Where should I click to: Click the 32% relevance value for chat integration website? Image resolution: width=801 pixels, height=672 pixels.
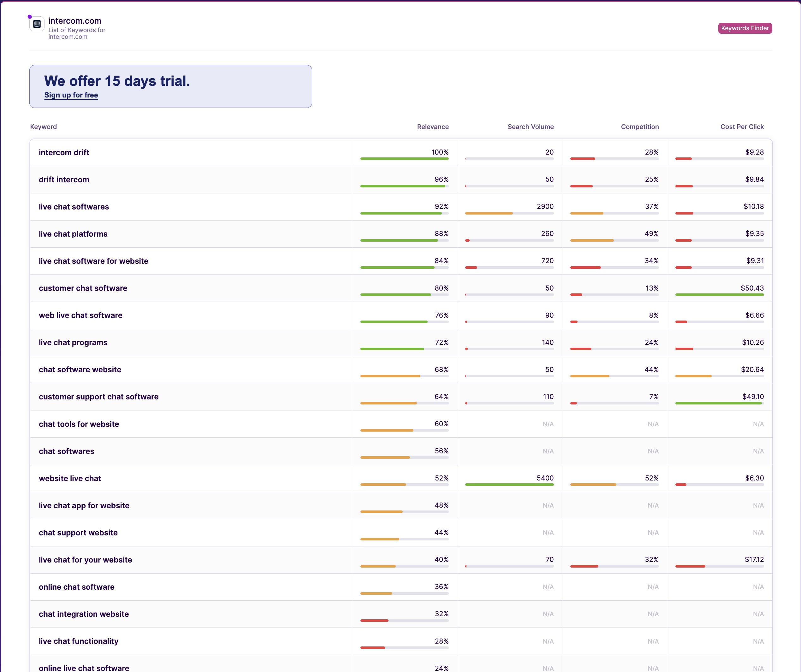pyautogui.click(x=441, y=614)
